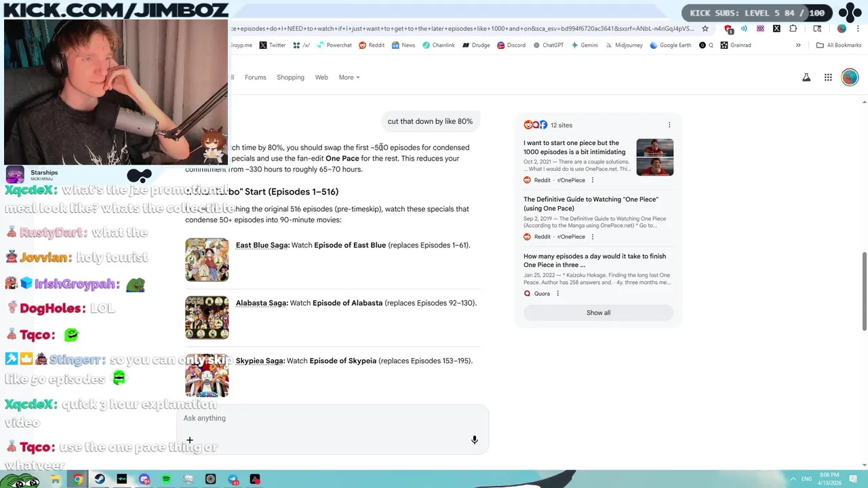Open the Powerchat bookmark
868x488 pixels.
tap(334, 45)
